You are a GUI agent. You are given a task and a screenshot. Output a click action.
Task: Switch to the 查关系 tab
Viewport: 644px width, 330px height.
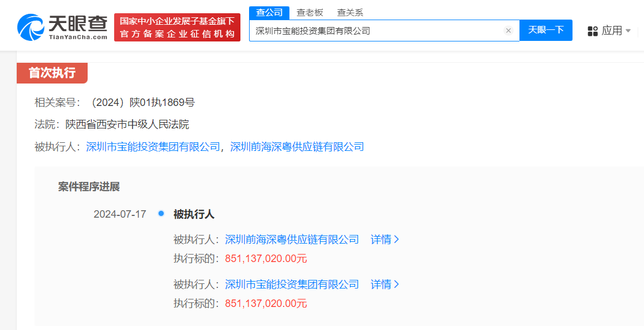click(x=350, y=13)
